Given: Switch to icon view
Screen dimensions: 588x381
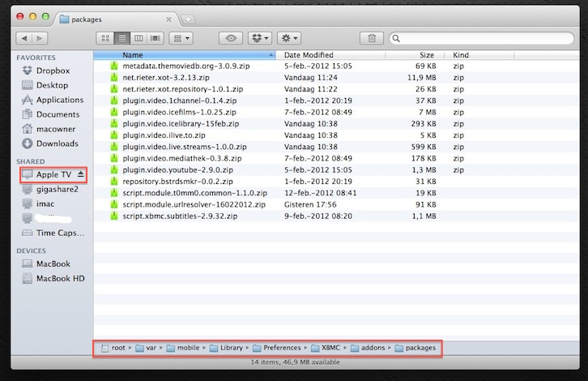Looking at the screenshot, I should click(105, 38).
